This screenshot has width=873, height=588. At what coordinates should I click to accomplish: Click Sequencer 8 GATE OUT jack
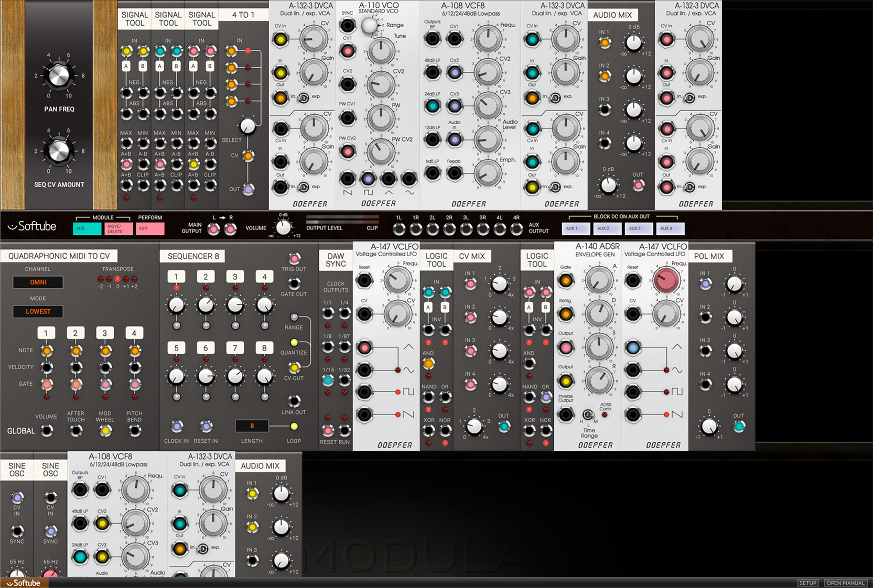(x=294, y=284)
